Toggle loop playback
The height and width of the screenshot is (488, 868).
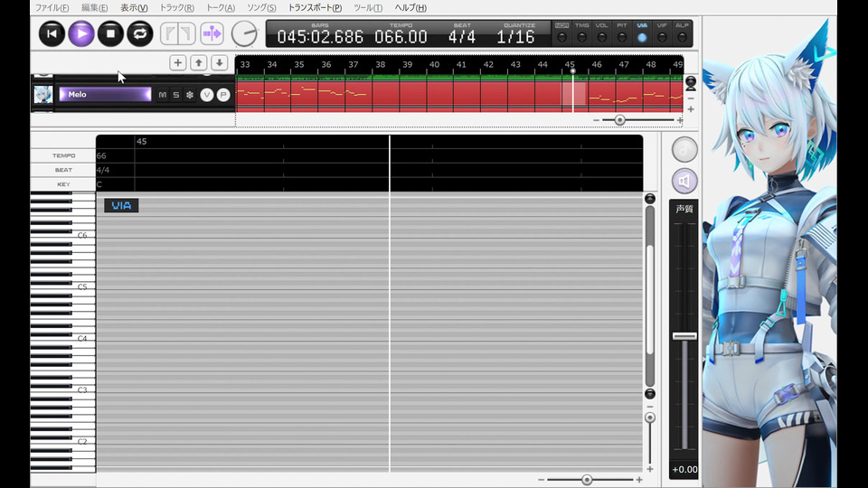pyautogui.click(x=140, y=33)
